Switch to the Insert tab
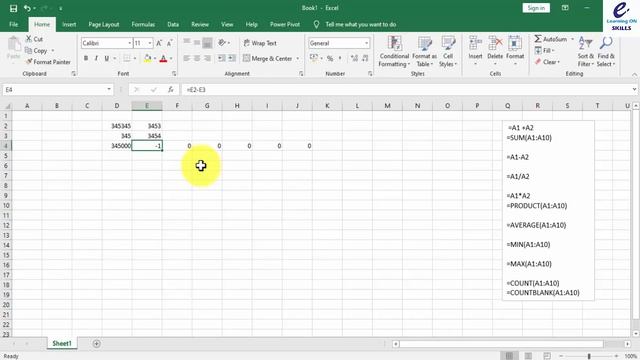Viewport: 640px width, 360px height. 69,24
